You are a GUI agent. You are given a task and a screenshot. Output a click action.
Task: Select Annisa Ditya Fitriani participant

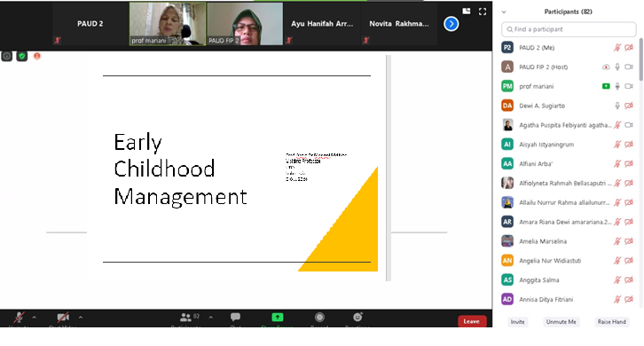pos(569,299)
